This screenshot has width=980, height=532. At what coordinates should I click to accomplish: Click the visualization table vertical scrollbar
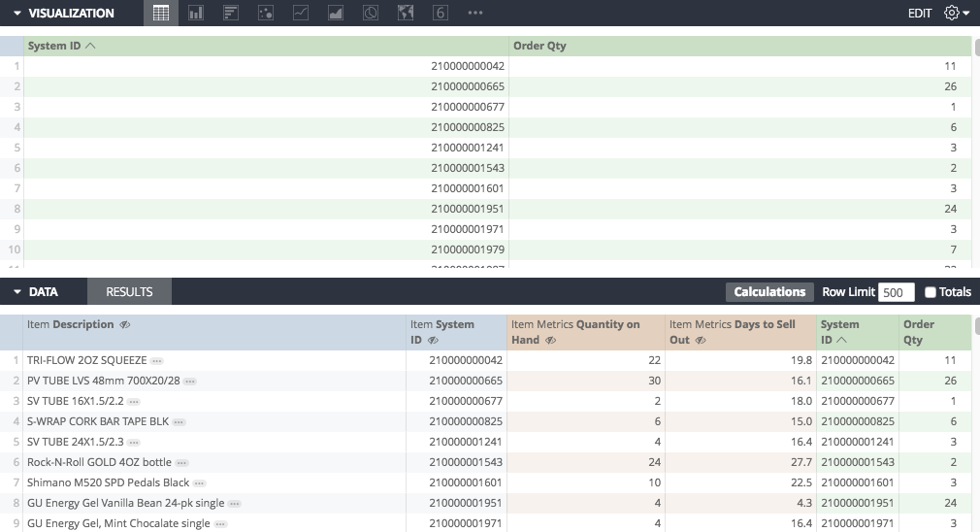point(977,47)
